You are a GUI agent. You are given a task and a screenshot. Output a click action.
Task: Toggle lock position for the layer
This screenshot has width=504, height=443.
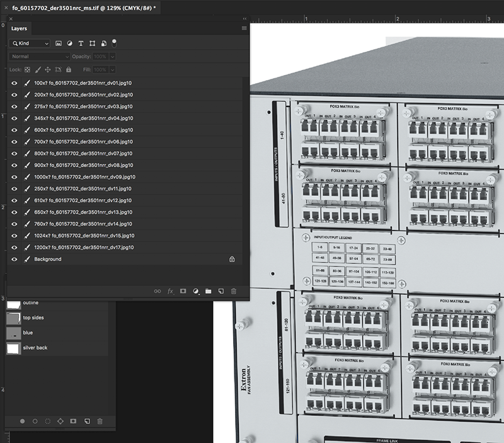(47, 70)
